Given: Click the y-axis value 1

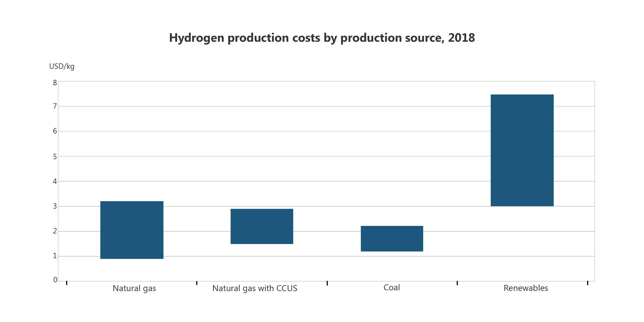Looking at the screenshot, I should [x=55, y=256].
